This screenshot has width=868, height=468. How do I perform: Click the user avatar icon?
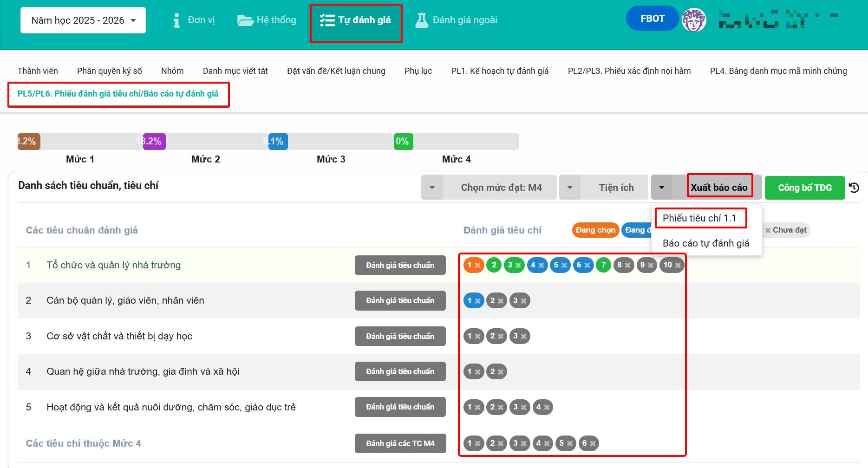click(693, 20)
